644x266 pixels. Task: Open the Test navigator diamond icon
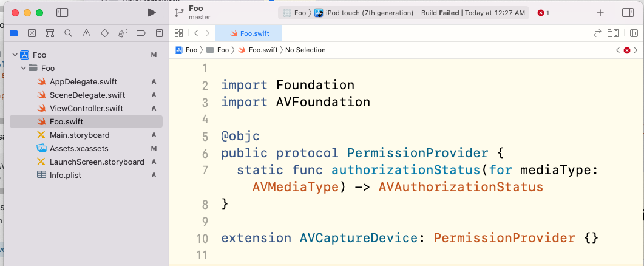point(104,33)
